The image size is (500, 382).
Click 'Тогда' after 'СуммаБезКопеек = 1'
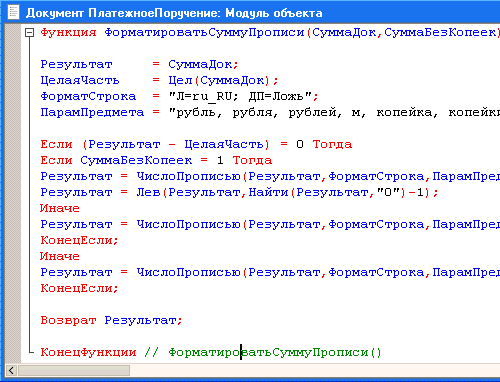tap(252, 160)
